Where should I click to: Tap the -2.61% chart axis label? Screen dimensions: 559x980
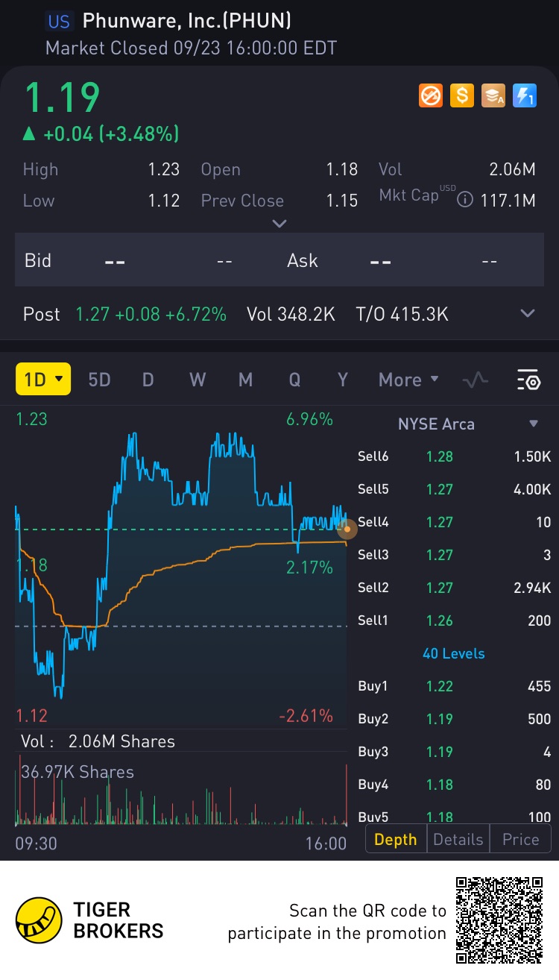(x=306, y=716)
